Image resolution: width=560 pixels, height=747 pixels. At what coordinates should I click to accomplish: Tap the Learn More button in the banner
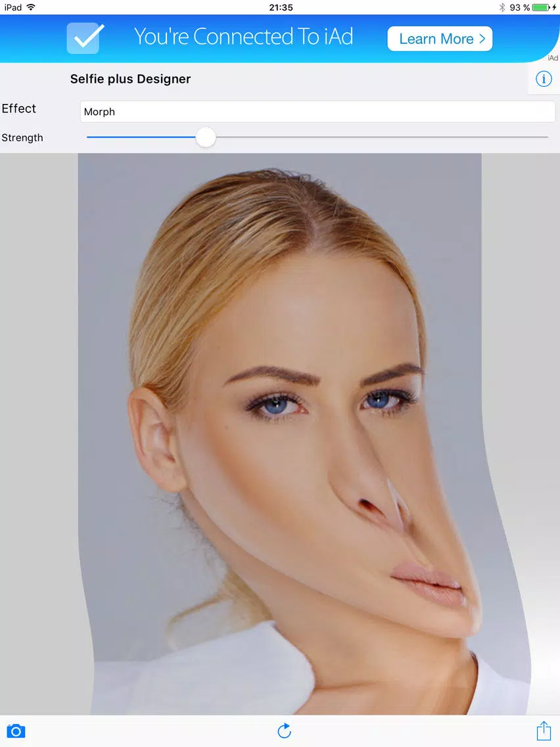[440, 39]
